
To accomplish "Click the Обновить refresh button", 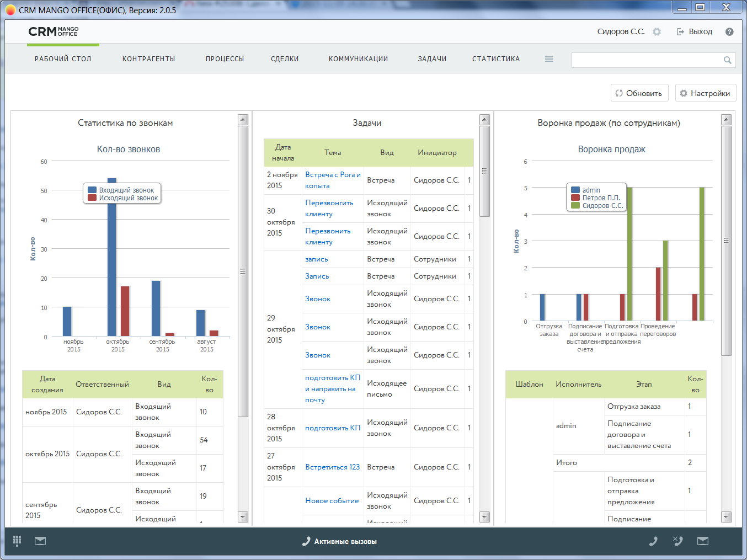I will pos(639,93).
